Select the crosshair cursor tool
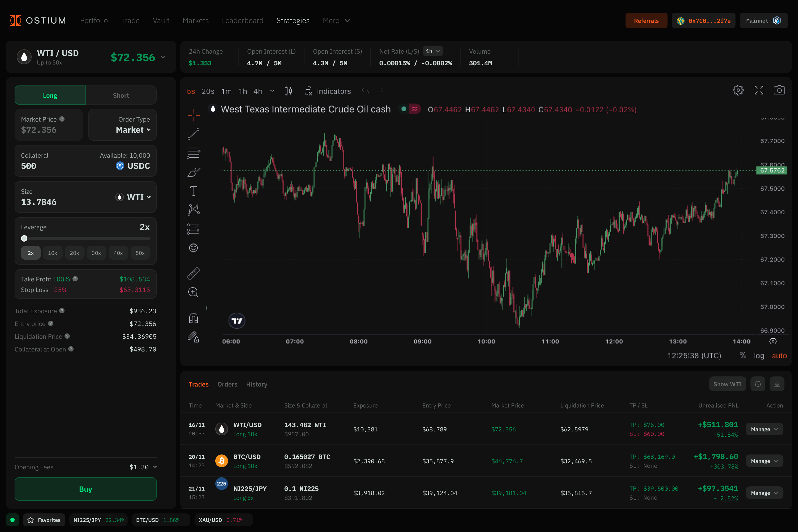Screen dimensions: 798x532 pyautogui.click(x=193, y=115)
